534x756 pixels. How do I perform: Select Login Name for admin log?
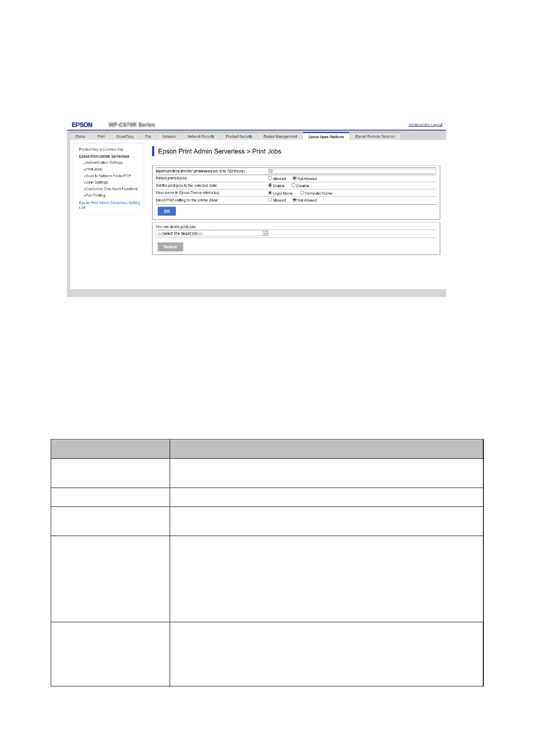coord(270,193)
